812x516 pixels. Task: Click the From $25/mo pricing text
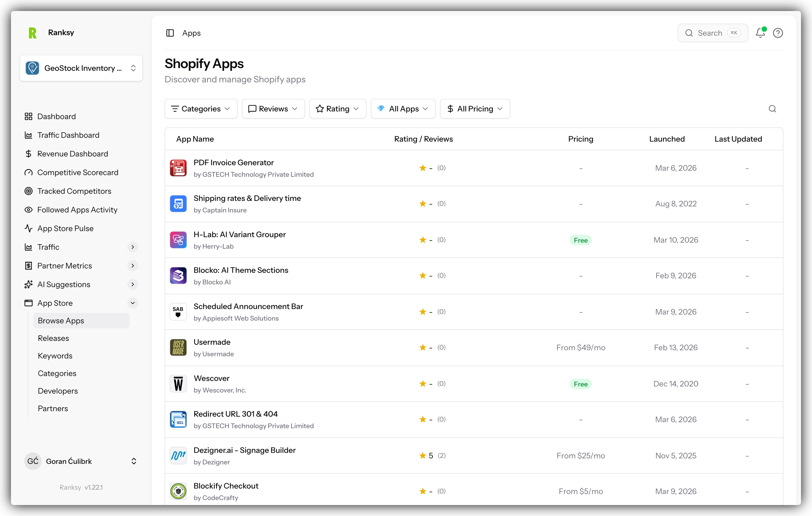[x=581, y=456]
